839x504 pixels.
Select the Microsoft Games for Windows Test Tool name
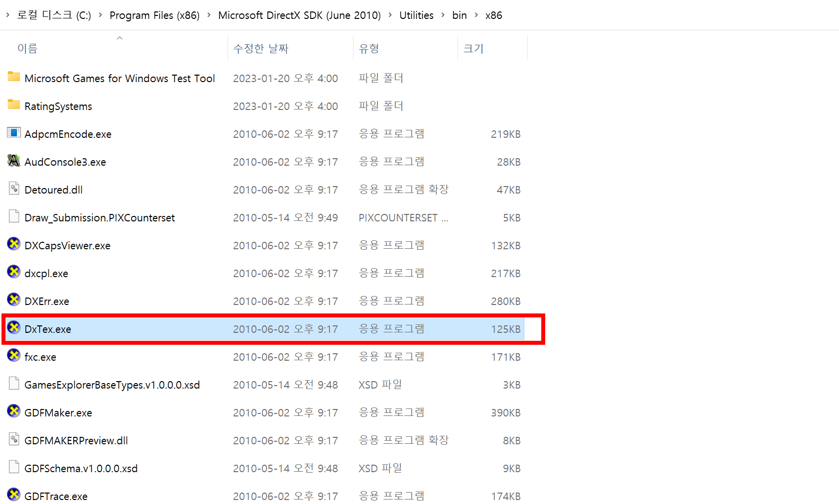coord(120,78)
